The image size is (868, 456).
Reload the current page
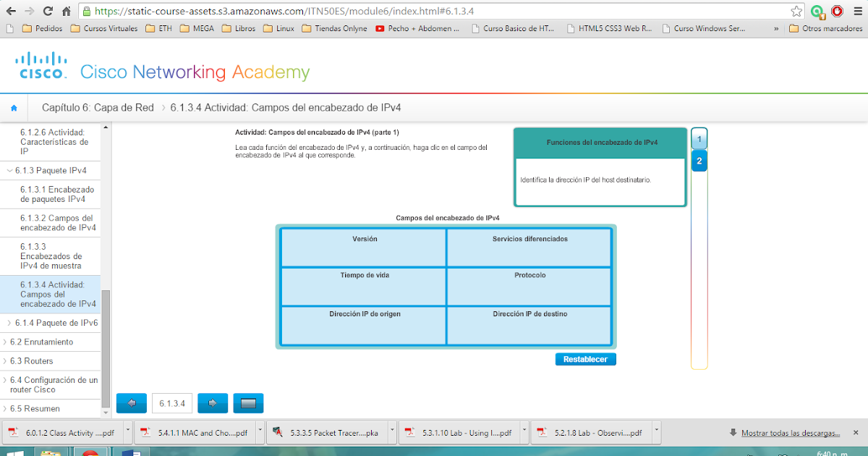(48, 11)
